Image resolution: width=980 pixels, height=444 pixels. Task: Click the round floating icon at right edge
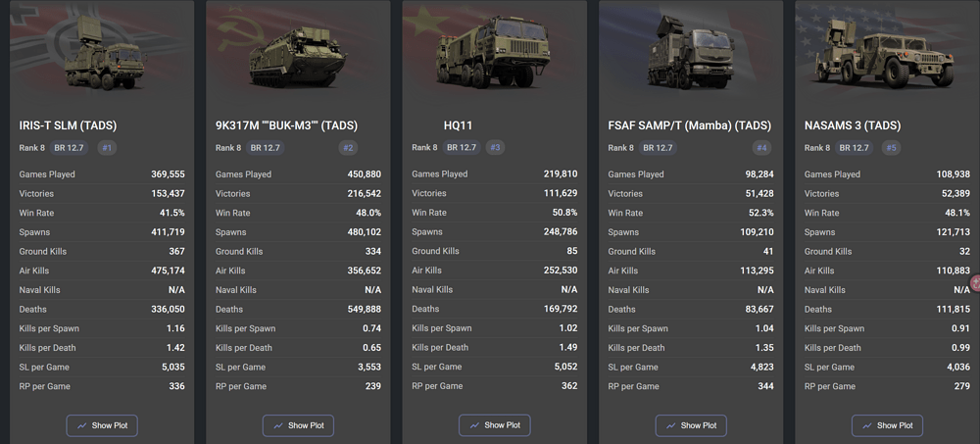coord(975,283)
